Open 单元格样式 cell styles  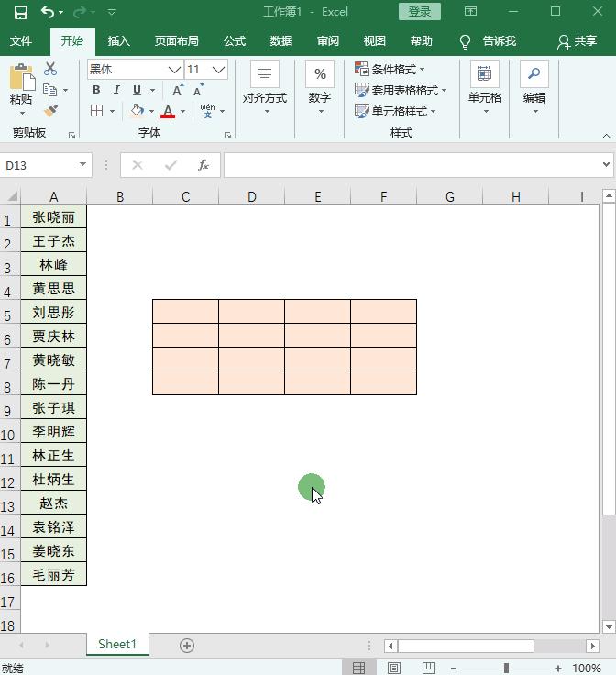[x=395, y=111]
